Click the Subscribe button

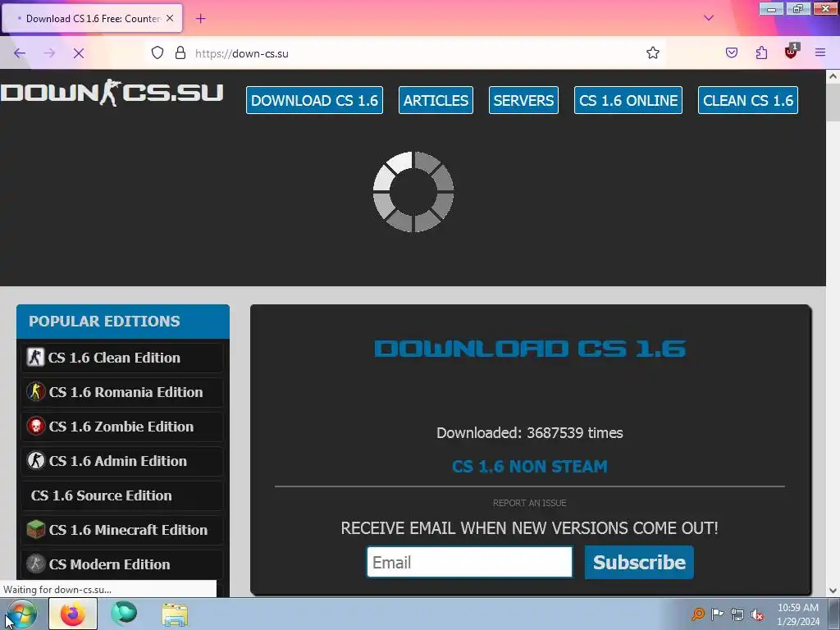click(639, 562)
